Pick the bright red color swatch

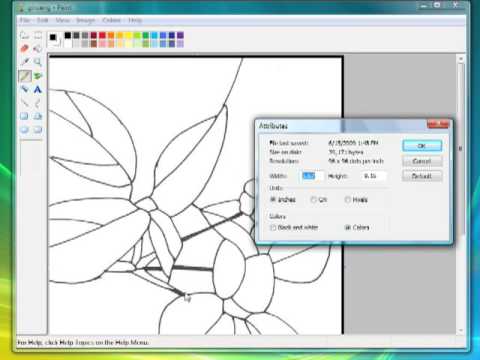pos(102,35)
